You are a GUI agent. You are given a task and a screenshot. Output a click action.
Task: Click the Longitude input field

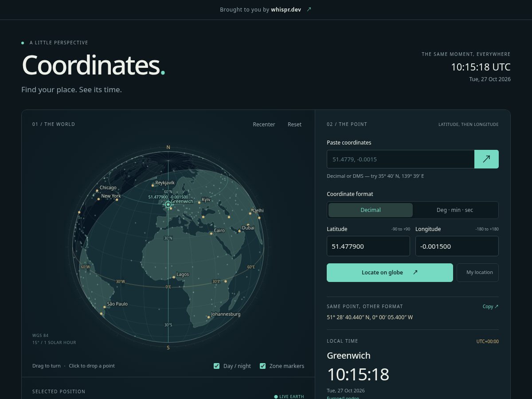pyautogui.click(x=457, y=246)
